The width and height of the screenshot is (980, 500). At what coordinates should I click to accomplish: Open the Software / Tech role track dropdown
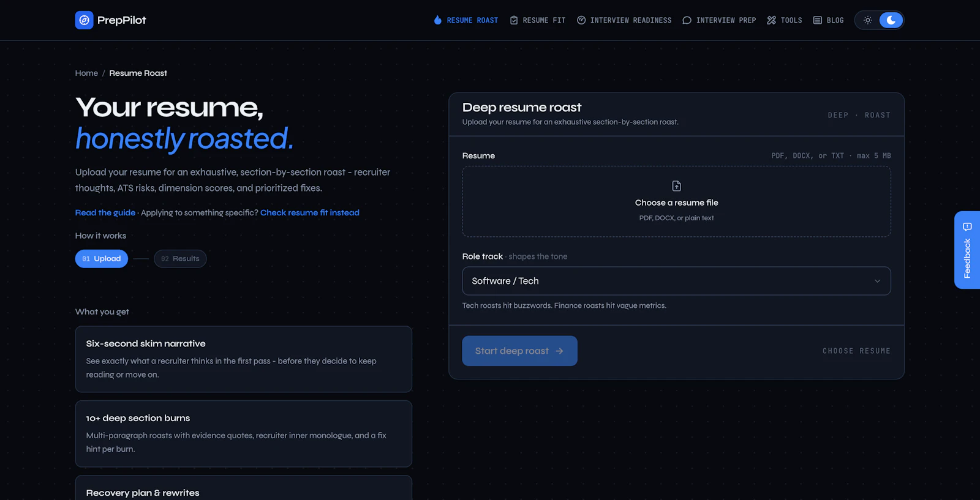click(x=676, y=281)
